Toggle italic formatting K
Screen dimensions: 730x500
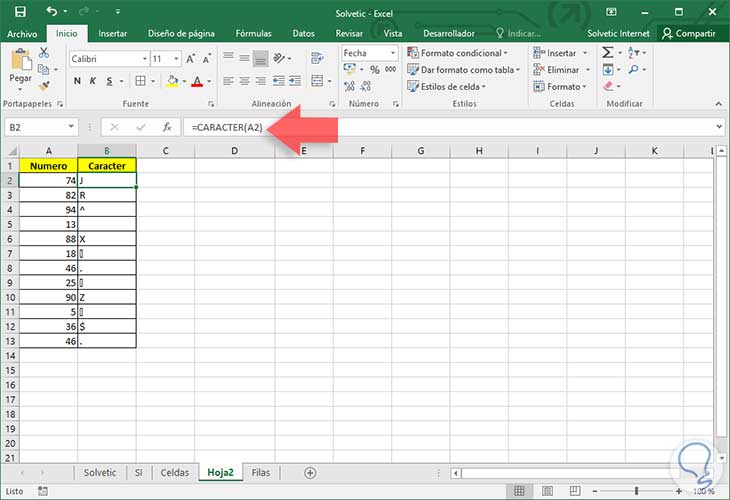pos(93,81)
